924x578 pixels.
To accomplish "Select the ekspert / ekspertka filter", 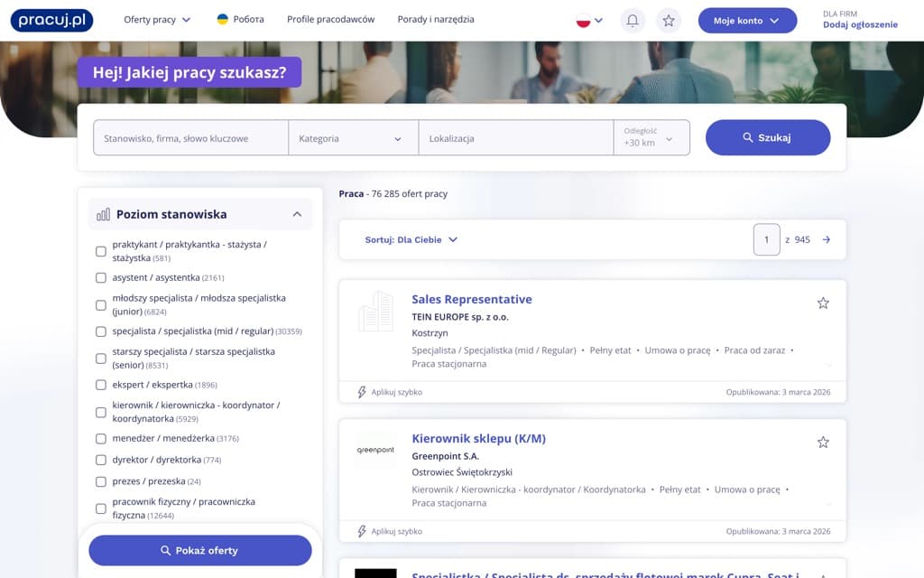I will coord(100,384).
